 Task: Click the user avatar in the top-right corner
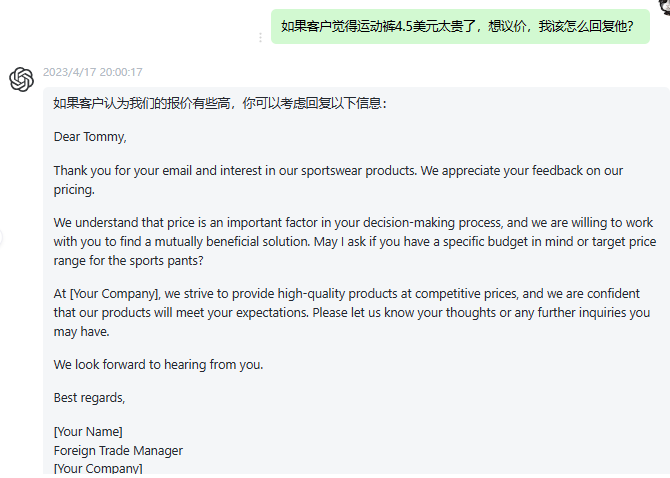click(663, 4)
